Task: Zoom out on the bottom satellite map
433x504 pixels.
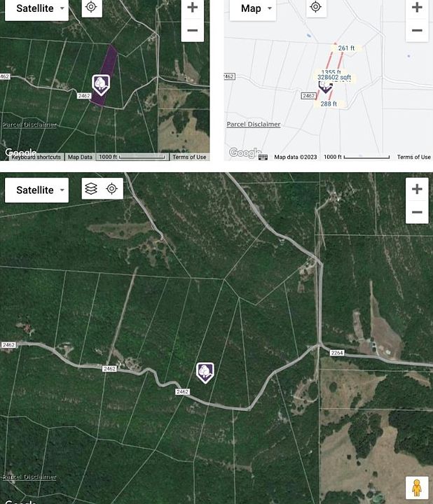Action: coord(417,212)
